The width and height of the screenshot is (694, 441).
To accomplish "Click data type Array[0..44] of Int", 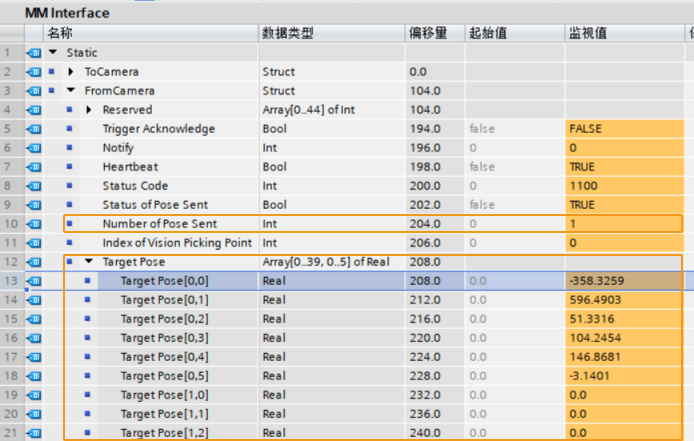I will point(308,110).
